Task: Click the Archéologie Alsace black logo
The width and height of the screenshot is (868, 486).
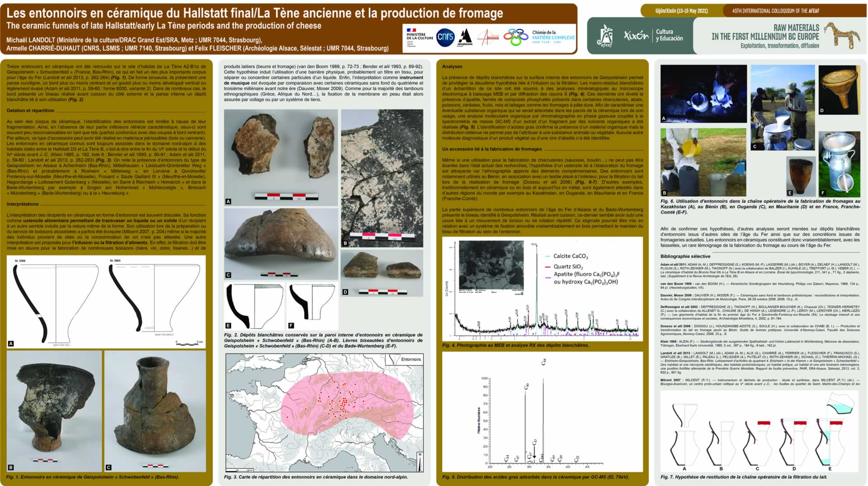Action: (465, 38)
